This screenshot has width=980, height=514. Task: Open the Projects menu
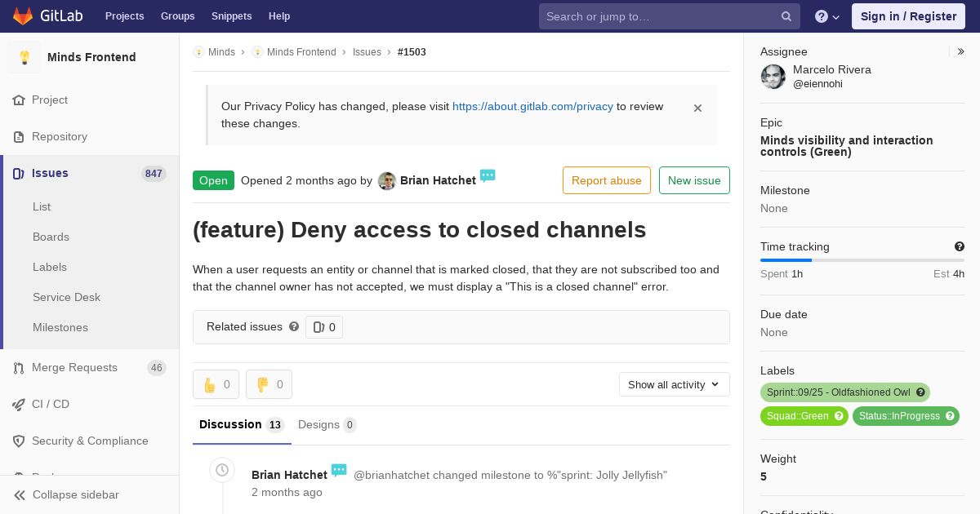[124, 16]
